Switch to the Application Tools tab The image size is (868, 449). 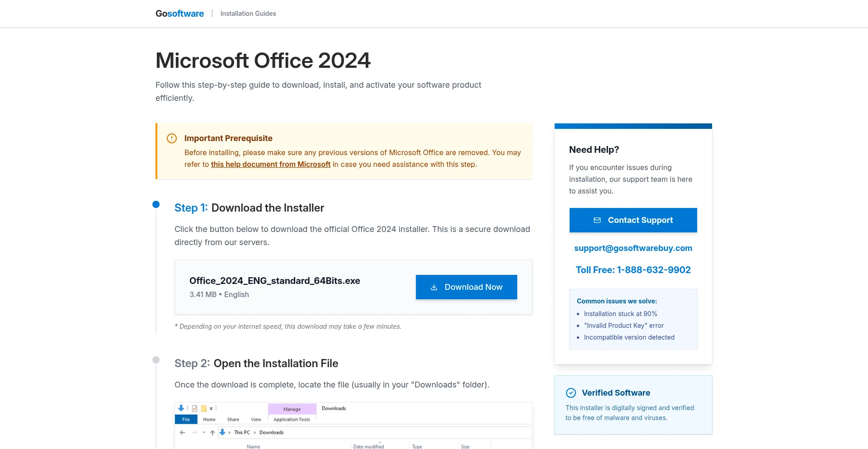click(292, 419)
